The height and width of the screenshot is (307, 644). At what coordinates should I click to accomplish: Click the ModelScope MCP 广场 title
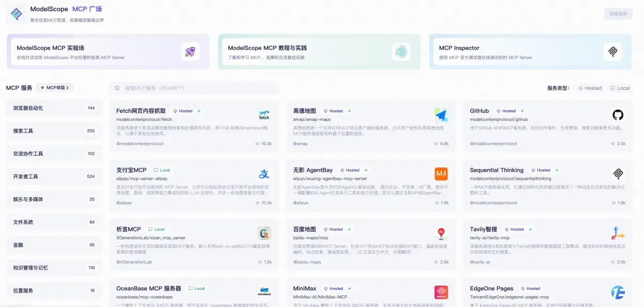pyautogui.click(x=66, y=9)
